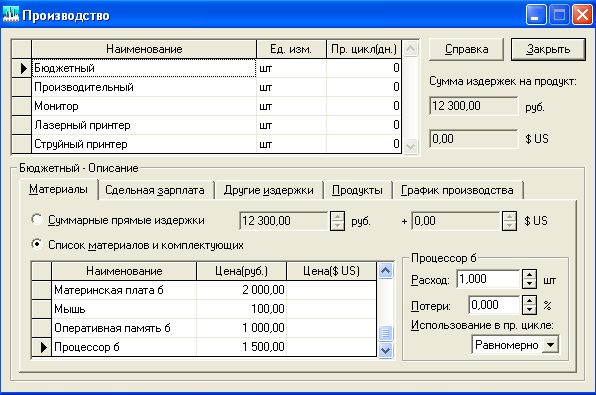
Task: Open the График производства tab
Action: (457, 190)
